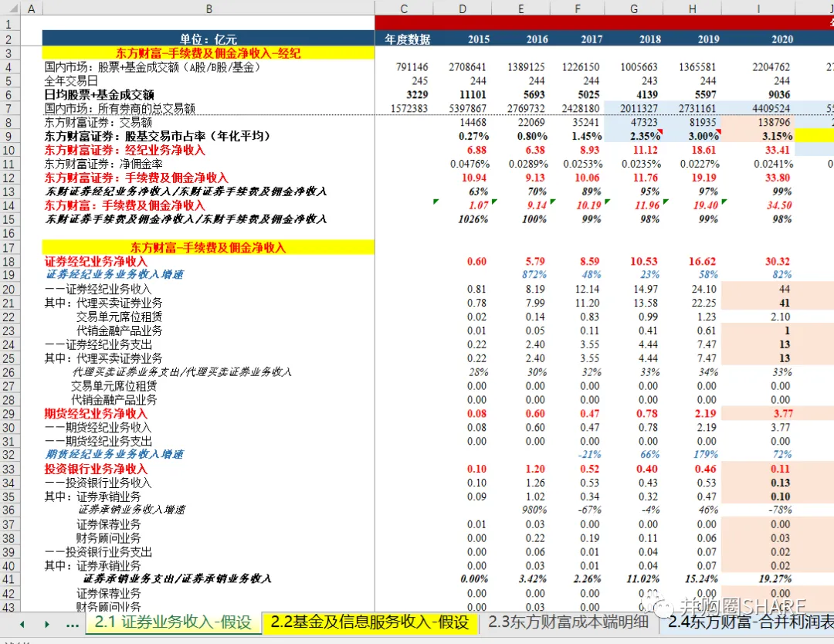
Task: Click the 证券保荐业务 label in row 37
Action: click(109, 524)
